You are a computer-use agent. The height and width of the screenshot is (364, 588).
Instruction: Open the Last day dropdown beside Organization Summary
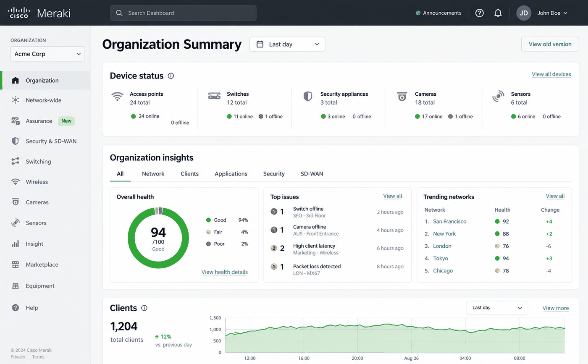287,44
